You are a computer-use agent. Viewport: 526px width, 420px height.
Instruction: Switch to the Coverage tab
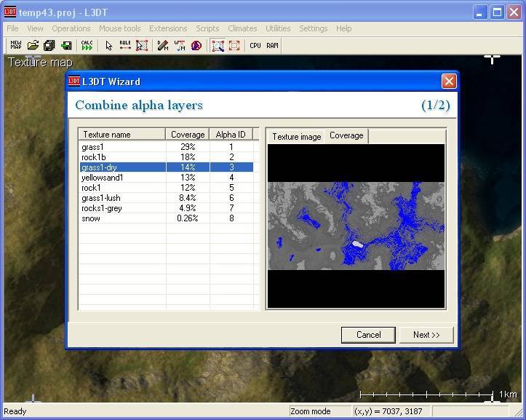point(346,136)
